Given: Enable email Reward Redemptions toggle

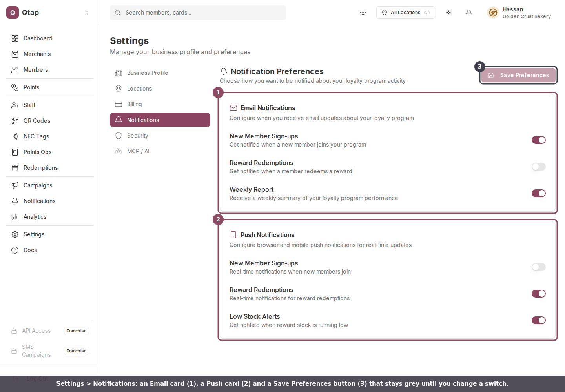Looking at the screenshot, I should pos(539,167).
